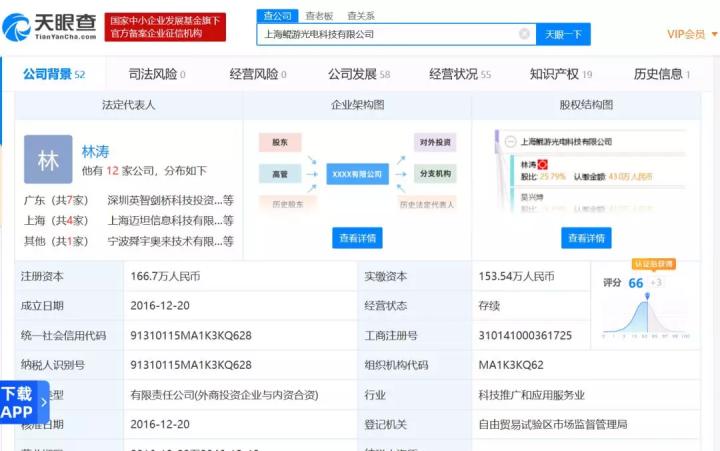Image resolution: width=720 pixels, height=451 pixels.
Task: Open the 经营风险 tab
Action: [x=258, y=74]
